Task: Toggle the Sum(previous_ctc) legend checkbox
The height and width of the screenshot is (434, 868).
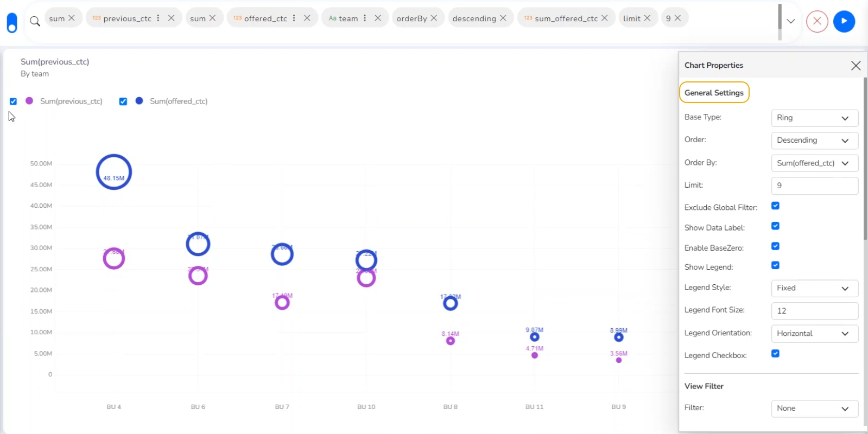Action: pyautogui.click(x=14, y=101)
